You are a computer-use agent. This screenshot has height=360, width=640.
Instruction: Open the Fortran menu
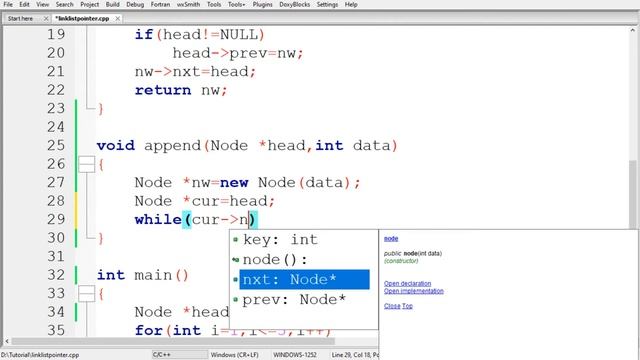click(x=160, y=4)
